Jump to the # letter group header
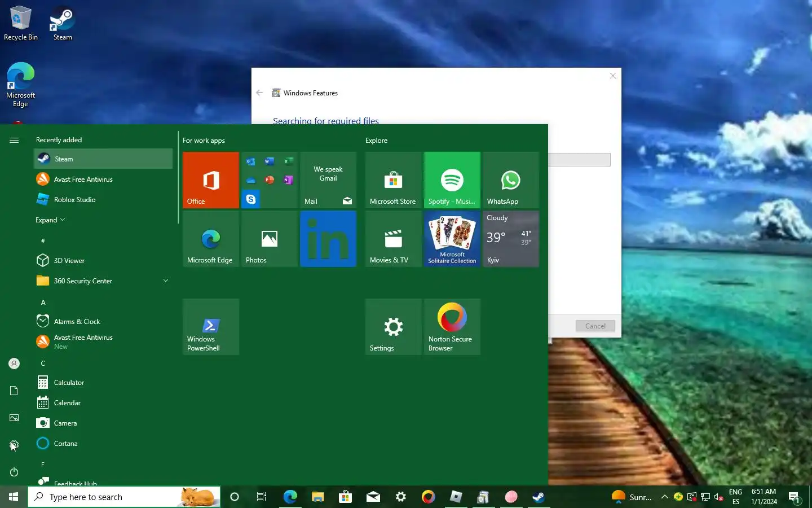This screenshot has width=812, height=508. (43, 241)
